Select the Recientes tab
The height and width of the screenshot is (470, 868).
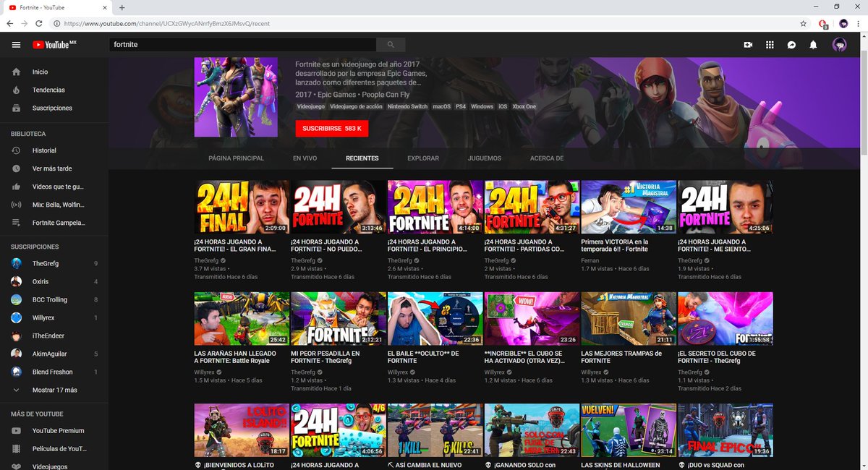362,158
